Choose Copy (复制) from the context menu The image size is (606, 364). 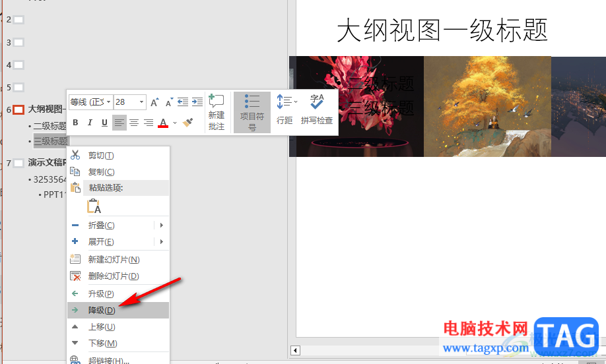click(x=118, y=171)
